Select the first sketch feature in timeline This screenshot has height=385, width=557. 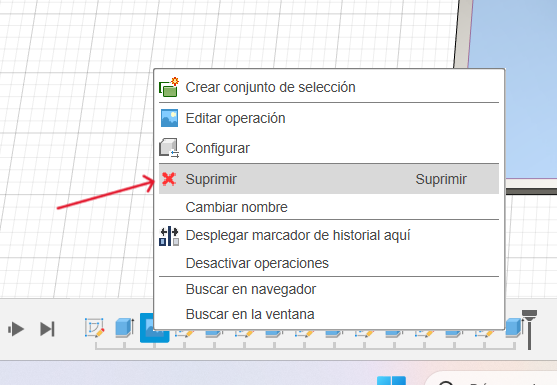94,327
